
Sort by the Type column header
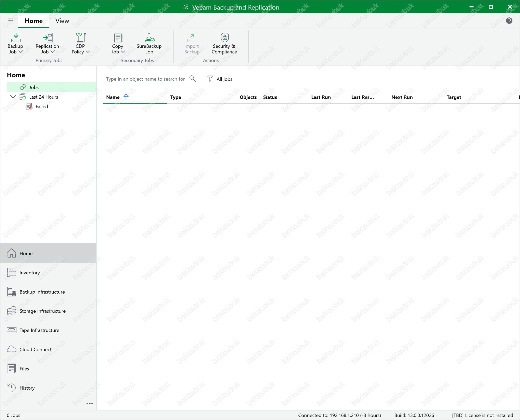[x=175, y=97]
